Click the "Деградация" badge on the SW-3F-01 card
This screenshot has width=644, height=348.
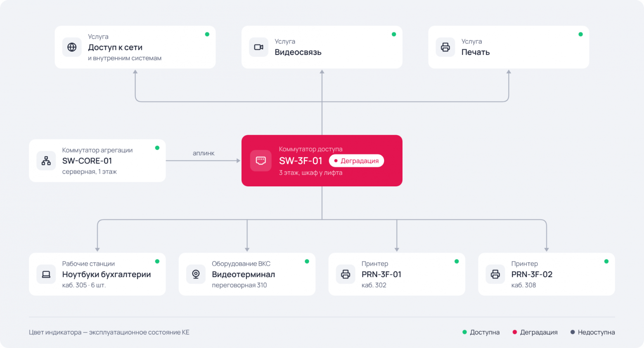pyautogui.click(x=357, y=161)
